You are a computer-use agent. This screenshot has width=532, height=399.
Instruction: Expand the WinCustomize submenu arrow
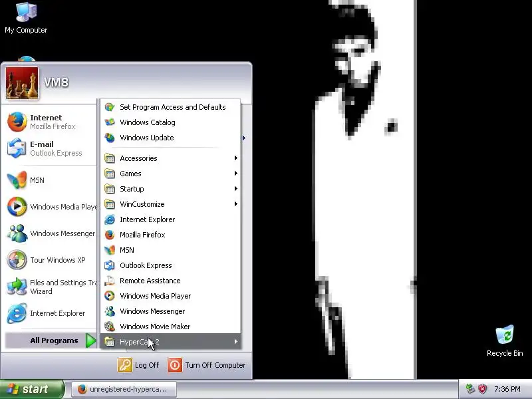coord(235,204)
